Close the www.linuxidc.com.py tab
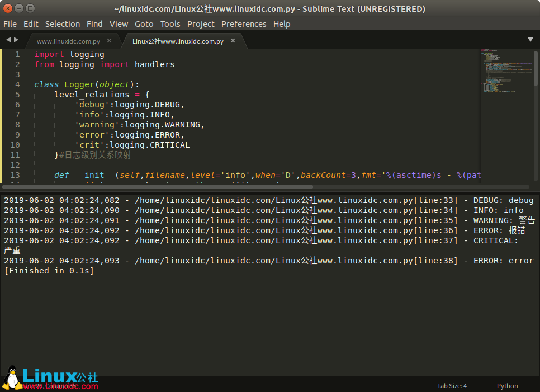This screenshot has height=392, width=540. [109, 41]
